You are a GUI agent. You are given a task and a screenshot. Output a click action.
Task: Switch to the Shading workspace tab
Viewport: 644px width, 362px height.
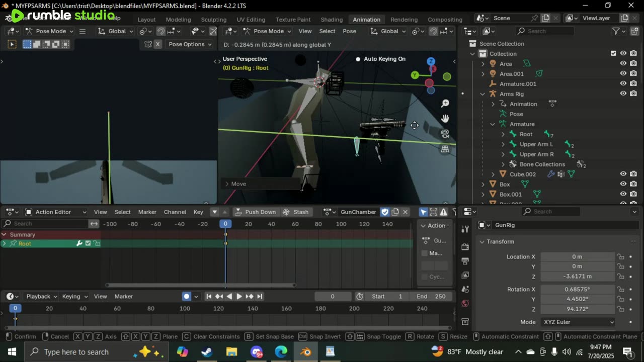(332, 19)
